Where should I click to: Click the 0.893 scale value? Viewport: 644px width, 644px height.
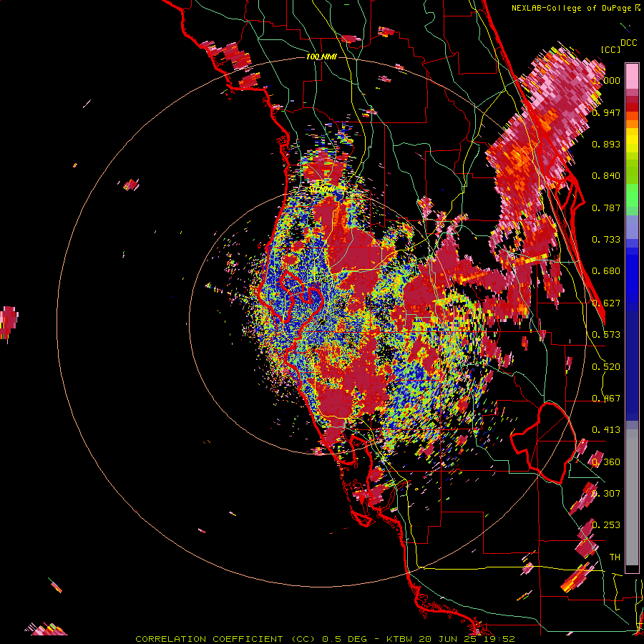tap(606, 144)
